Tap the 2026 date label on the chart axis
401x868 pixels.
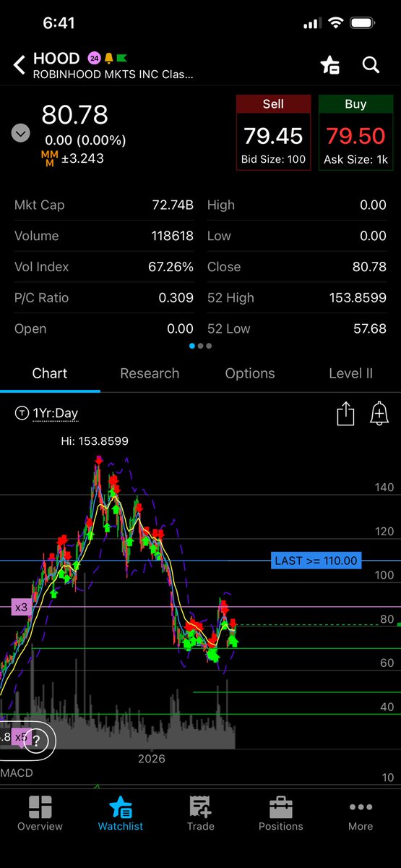[x=151, y=759]
